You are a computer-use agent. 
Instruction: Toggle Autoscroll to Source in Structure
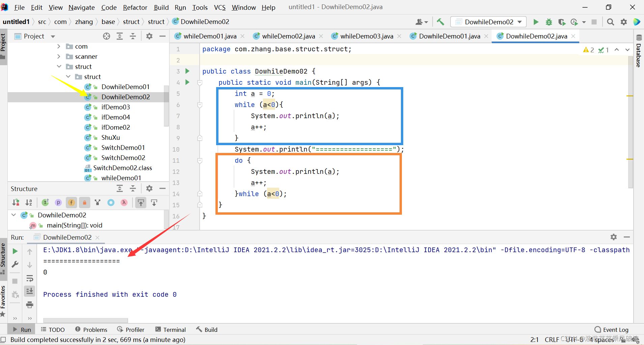(141, 203)
